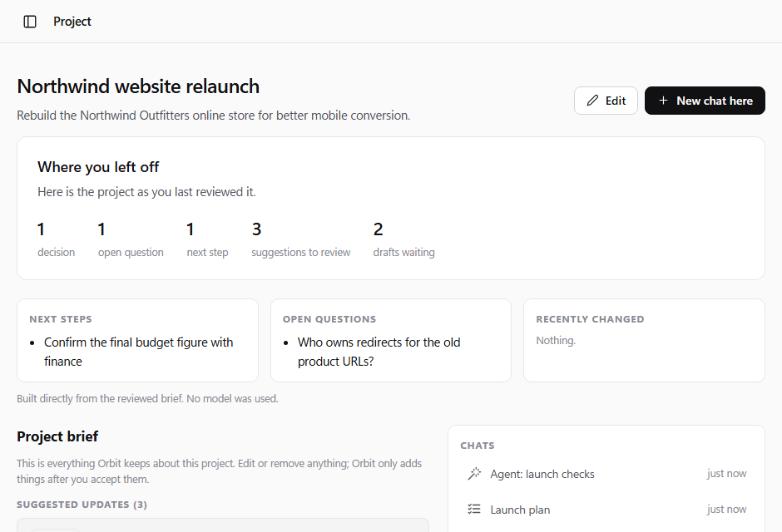This screenshot has width=782, height=532.
Task: Click the pencil icon on the Edit button
Action: pyautogui.click(x=592, y=101)
